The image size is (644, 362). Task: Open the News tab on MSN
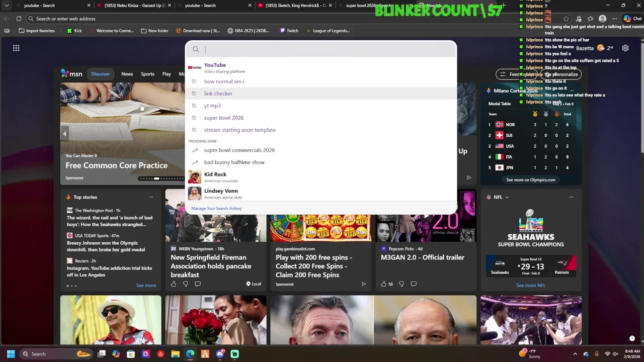127,74
